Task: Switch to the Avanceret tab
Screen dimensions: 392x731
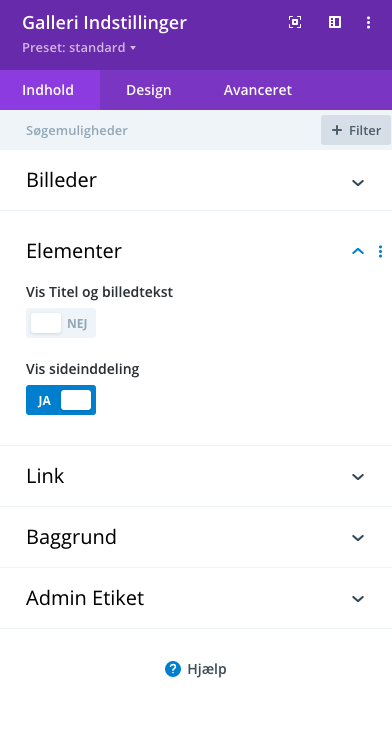Action: pos(258,90)
